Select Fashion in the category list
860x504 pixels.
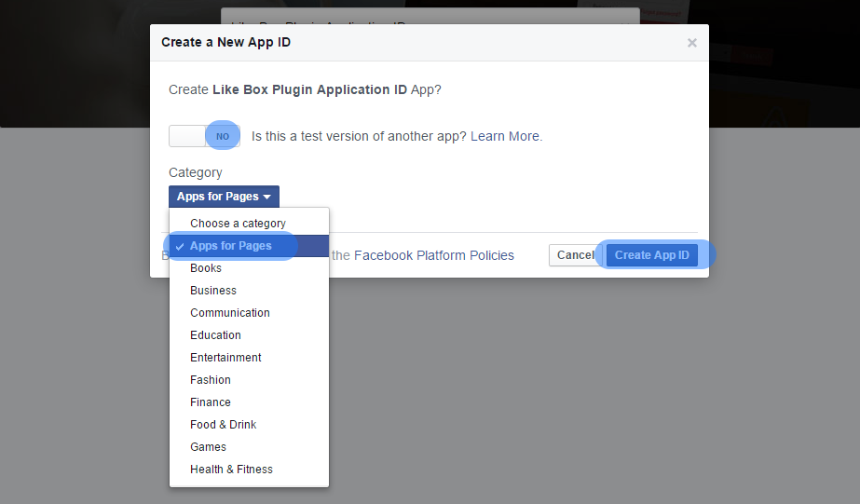(211, 380)
